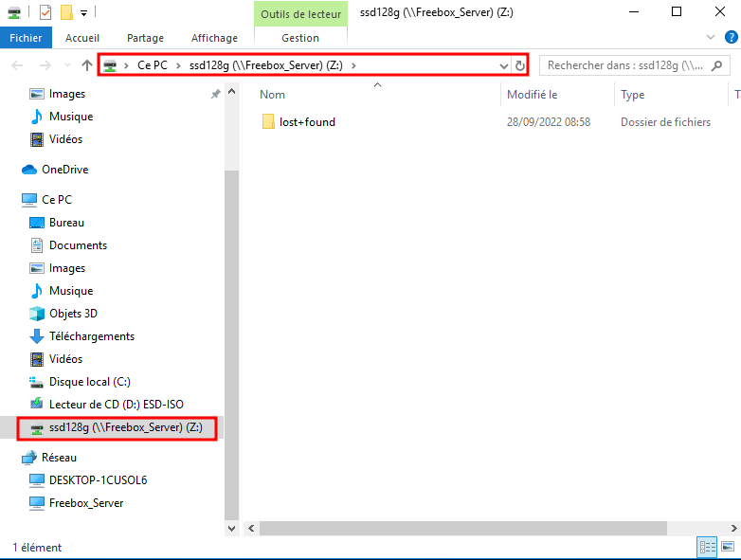This screenshot has width=741, height=560.
Task: Open the Fichier menu
Action: 27,38
